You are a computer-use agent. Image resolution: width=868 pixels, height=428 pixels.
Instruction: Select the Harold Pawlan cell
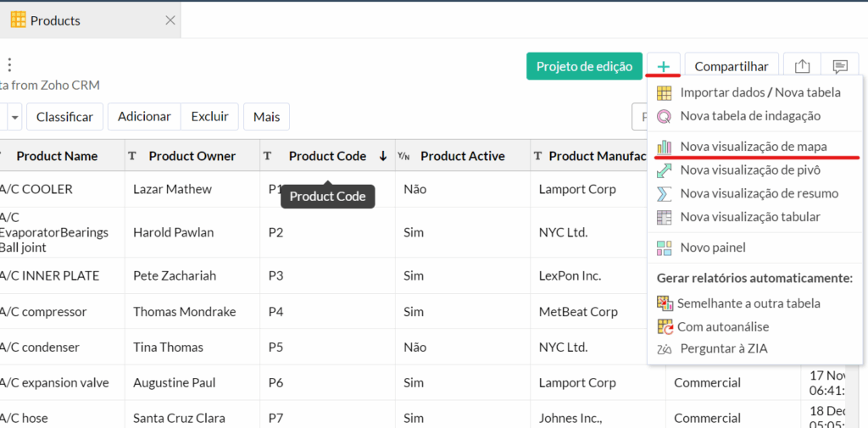coord(192,232)
